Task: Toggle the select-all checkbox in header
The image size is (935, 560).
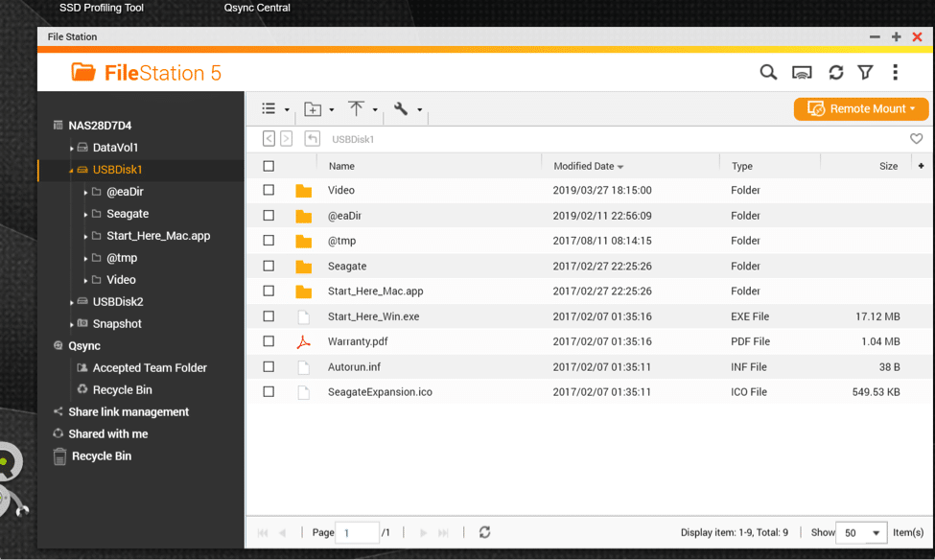Action: 269,167
